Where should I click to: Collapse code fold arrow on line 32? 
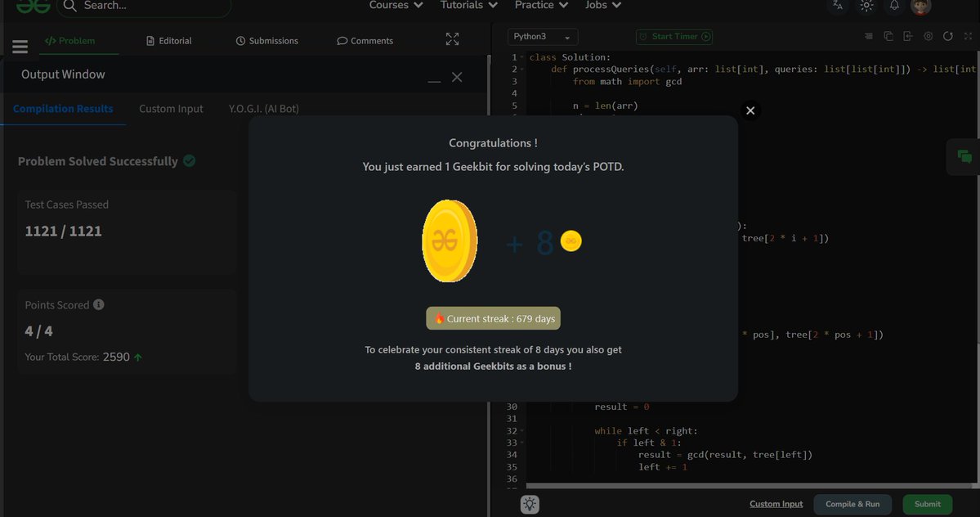(521, 431)
